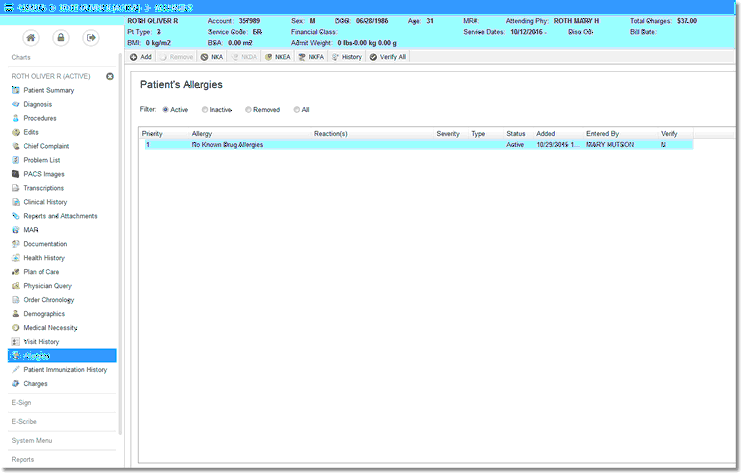Select the Removed filter radio button
The width and height of the screenshot is (742, 474).
[x=246, y=109]
